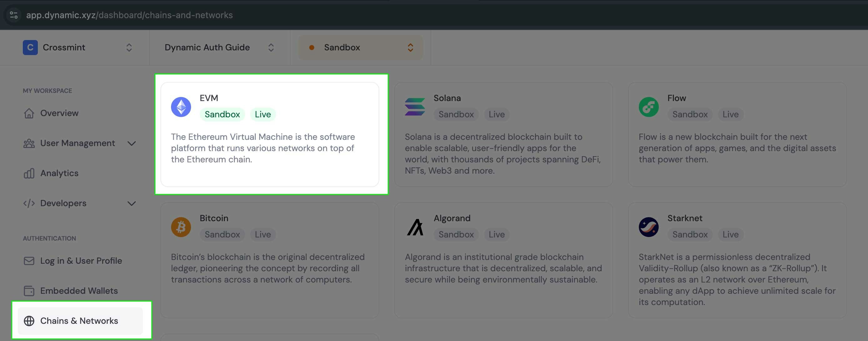Viewport: 868px width, 341px height.
Task: Open User Management in the sidebar
Action: (78, 143)
